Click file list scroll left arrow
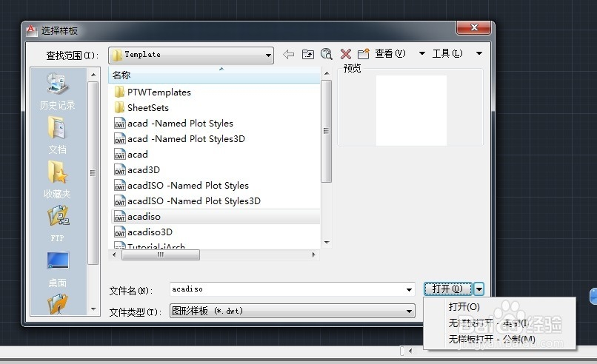Viewport: 597px width, 364px height. point(114,255)
